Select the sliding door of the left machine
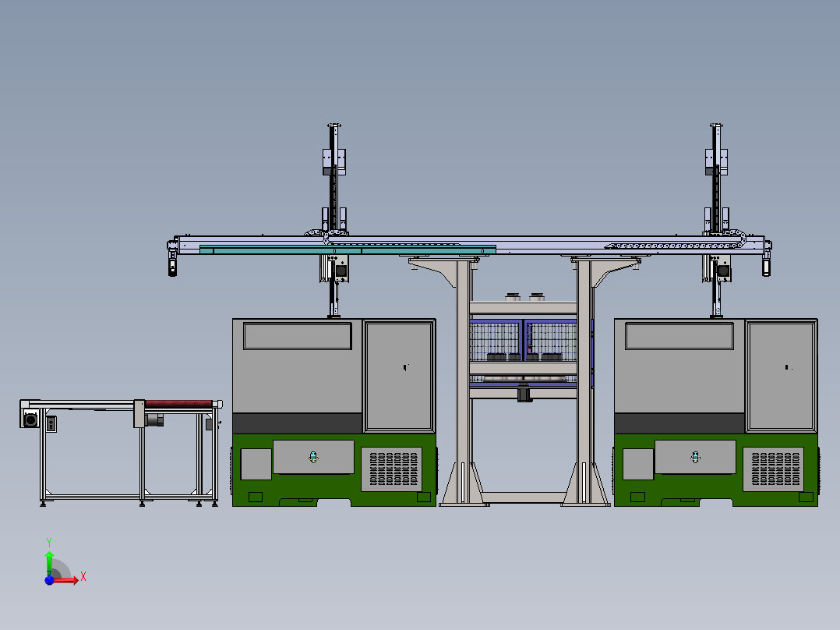The image size is (840, 630). tap(399, 376)
